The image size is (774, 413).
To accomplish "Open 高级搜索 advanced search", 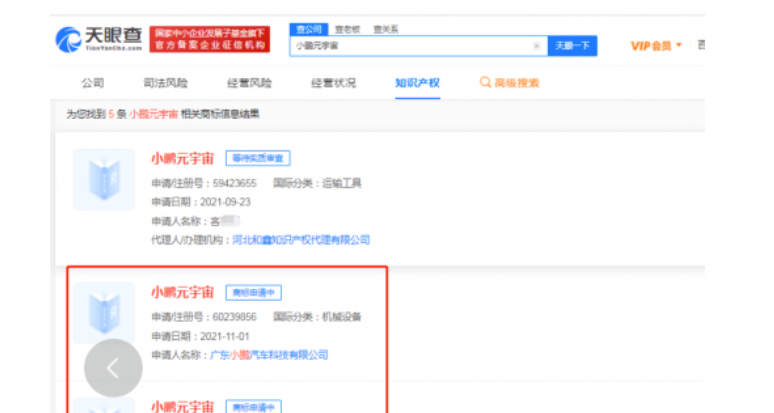I will [x=516, y=83].
